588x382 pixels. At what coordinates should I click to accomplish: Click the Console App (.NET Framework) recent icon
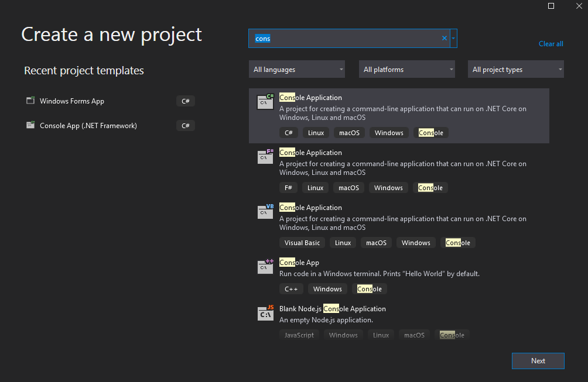click(30, 125)
